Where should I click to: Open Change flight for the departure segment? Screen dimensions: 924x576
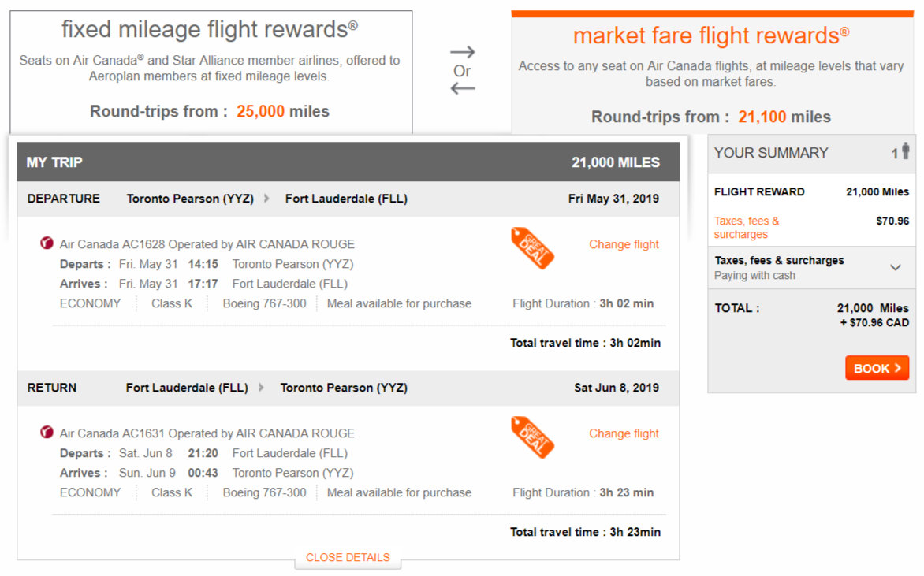click(x=624, y=244)
